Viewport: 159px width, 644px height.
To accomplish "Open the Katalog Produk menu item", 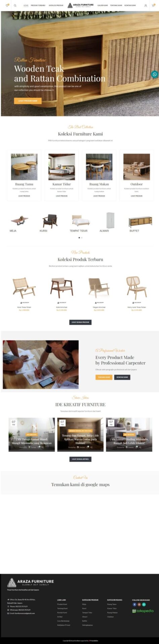I will pos(56,5).
